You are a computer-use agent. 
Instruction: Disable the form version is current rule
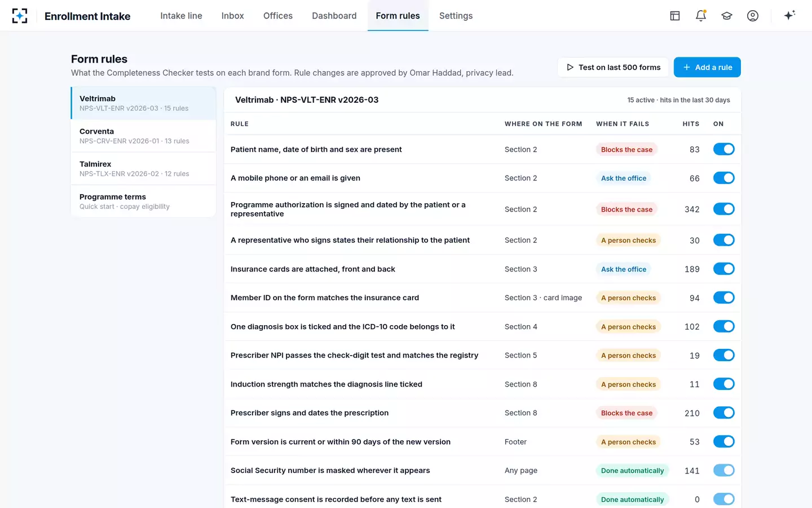tap(724, 441)
